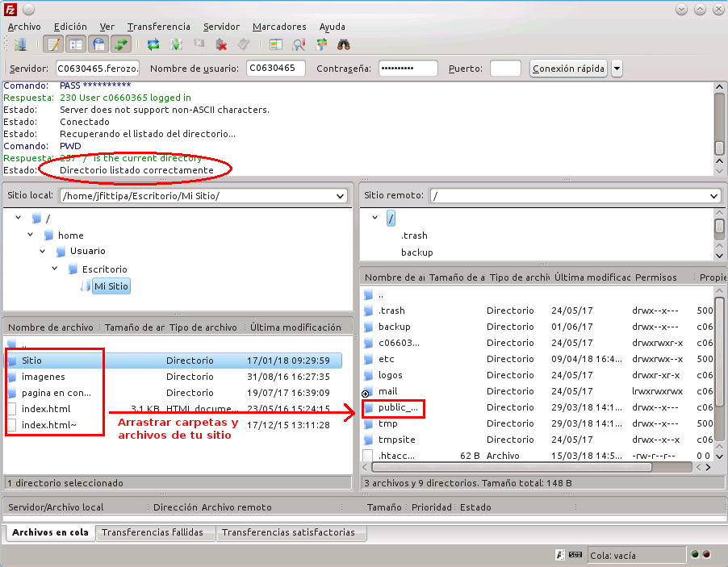Select the 'public_...' remote directory
Viewport: 728px width, 567px height.
[538, 407]
